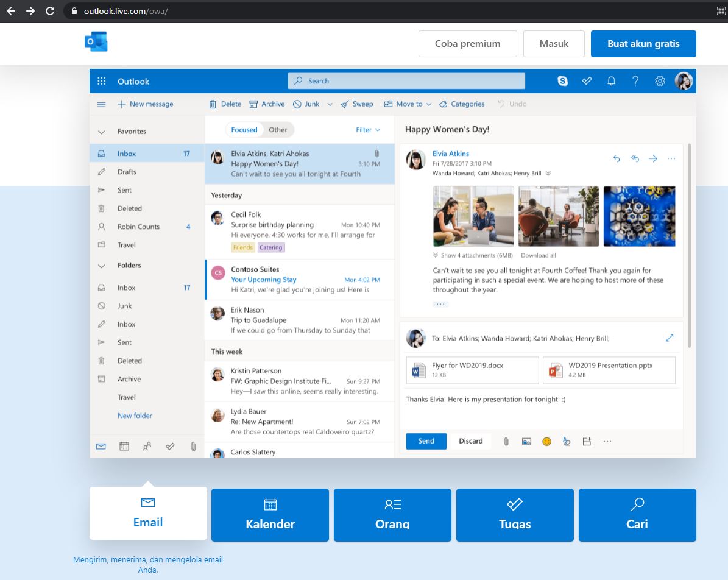
Task: Switch to Mail module at bottom of sidebar
Action: coord(101,446)
